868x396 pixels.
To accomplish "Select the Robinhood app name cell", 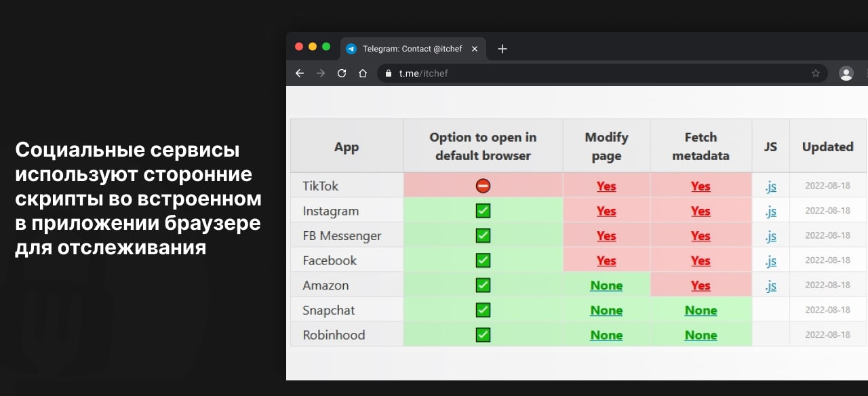I will pos(347,335).
